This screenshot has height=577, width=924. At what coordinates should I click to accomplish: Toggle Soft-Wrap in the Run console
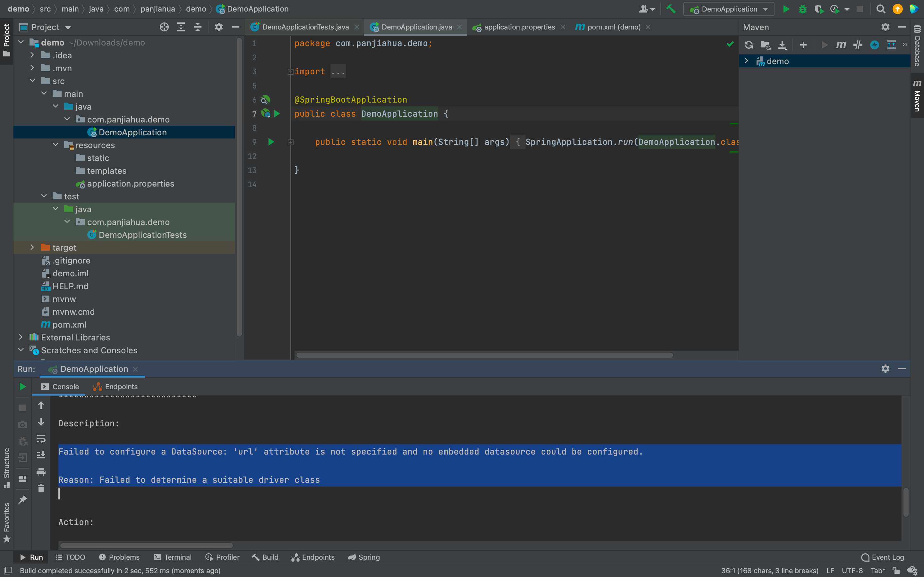(x=41, y=439)
